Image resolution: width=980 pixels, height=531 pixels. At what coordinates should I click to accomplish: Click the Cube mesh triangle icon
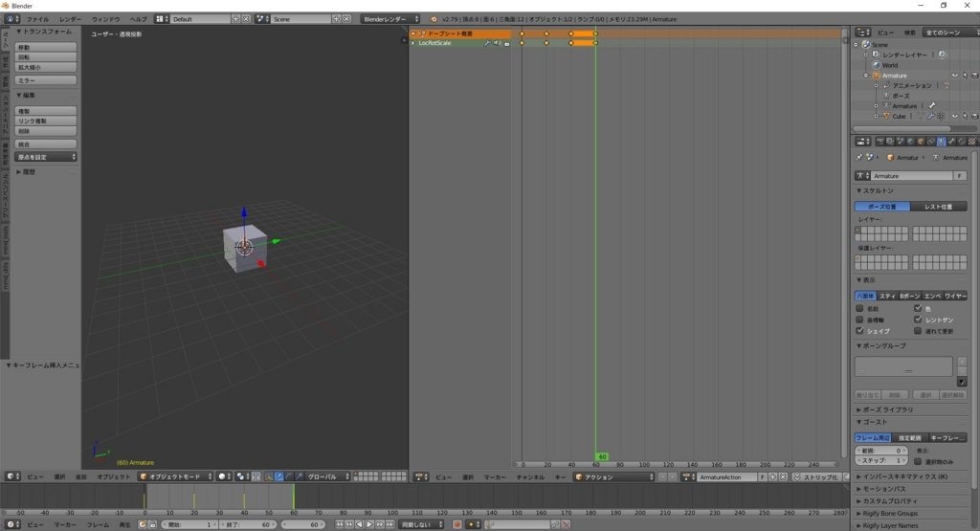click(x=886, y=116)
